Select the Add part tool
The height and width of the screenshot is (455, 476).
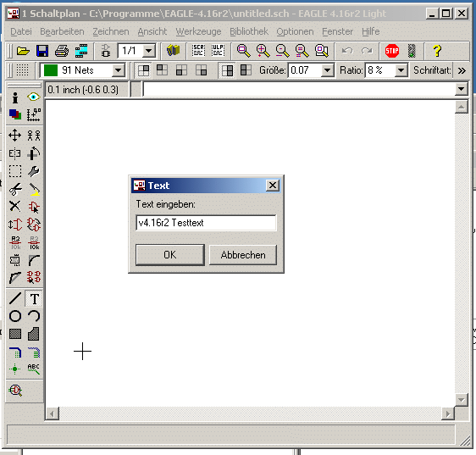[x=34, y=207]
